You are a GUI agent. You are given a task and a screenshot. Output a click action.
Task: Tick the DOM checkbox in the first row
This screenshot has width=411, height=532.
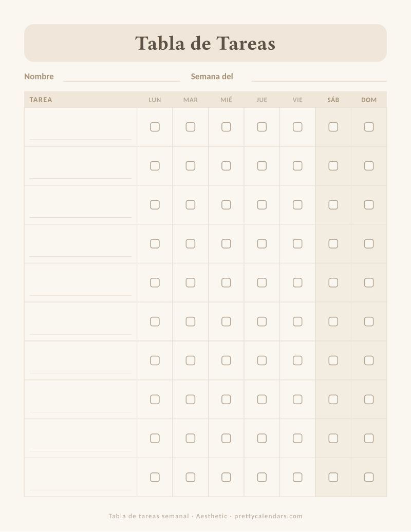click(369, 127)
